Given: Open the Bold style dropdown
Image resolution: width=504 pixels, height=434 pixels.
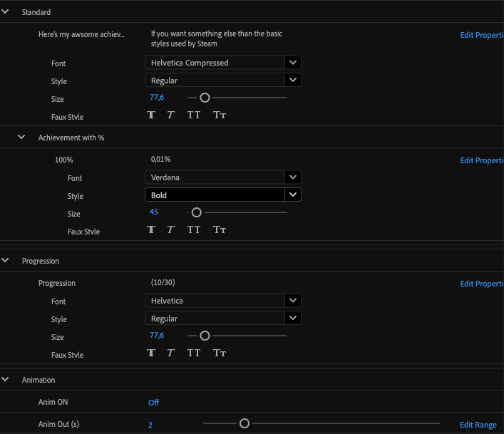Looking at the screenshot, I should [x=222, y=195].
